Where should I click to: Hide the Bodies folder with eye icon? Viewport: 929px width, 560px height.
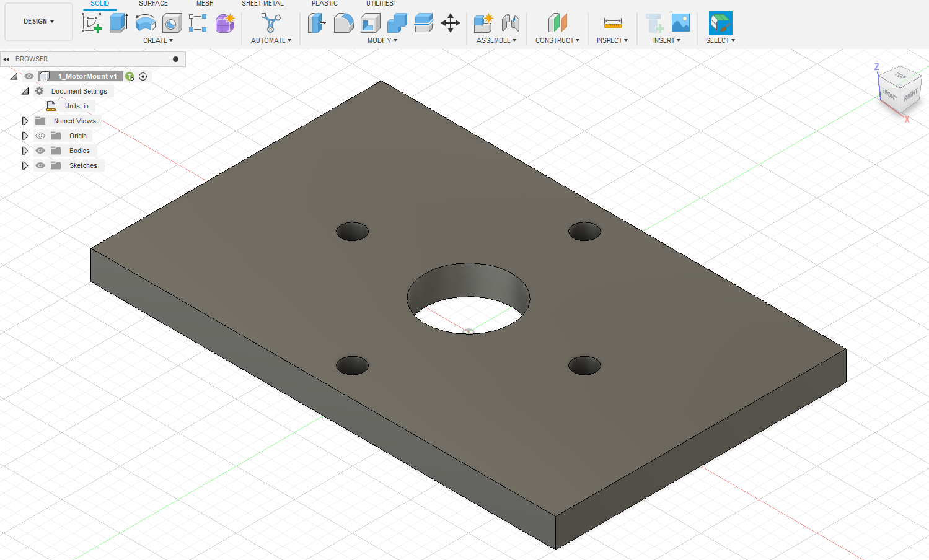click(40, 151)
